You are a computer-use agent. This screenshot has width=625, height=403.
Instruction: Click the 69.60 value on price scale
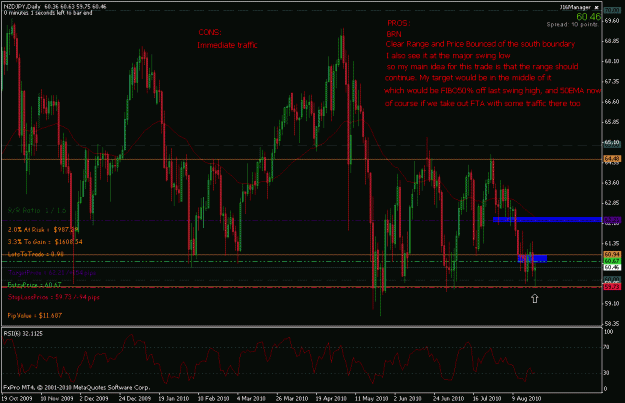[612, 20]
